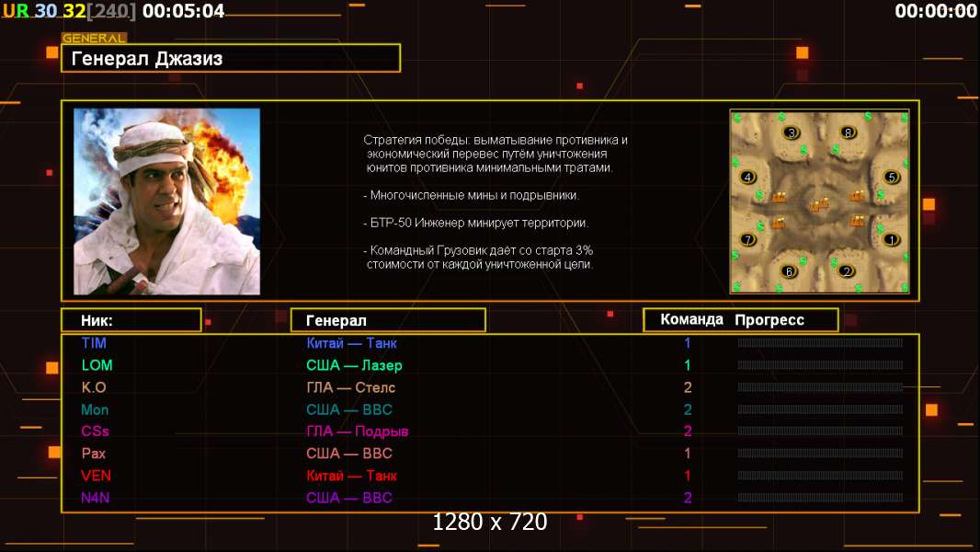Select player nickname Mon
The width and height of the screenshot is (980, 552).
click(95, 410)
